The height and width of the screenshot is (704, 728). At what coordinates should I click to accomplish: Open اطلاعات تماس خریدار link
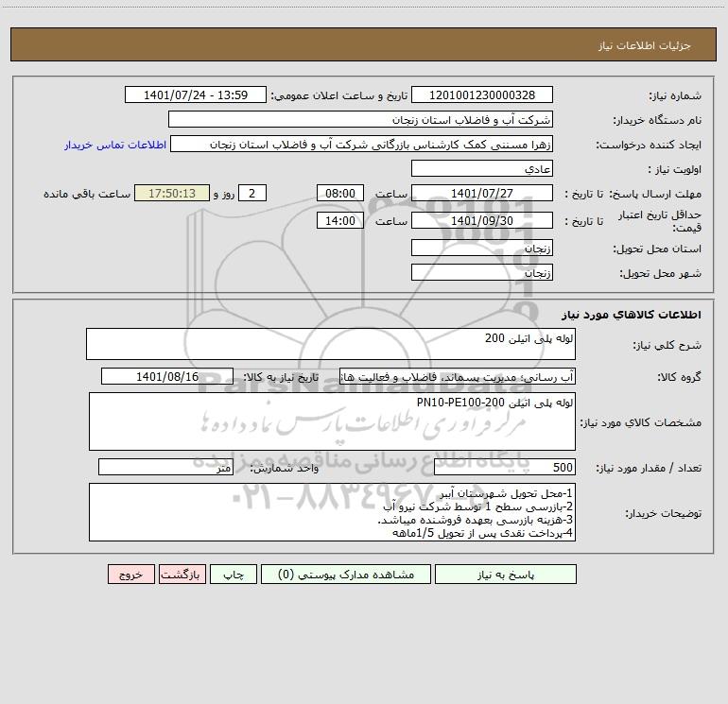click(x=115, y=145)
